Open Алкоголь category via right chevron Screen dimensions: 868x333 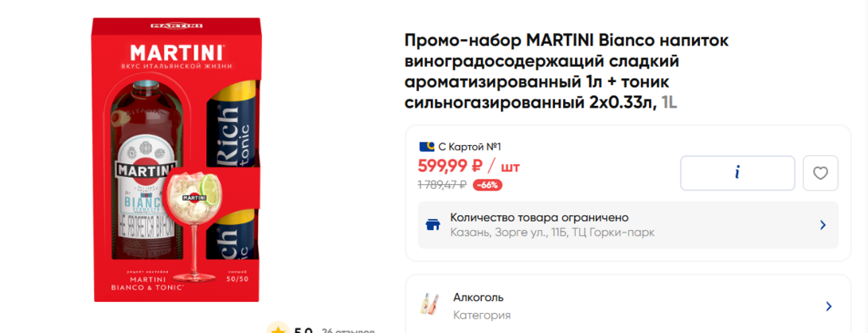click(x=828, y=306)
